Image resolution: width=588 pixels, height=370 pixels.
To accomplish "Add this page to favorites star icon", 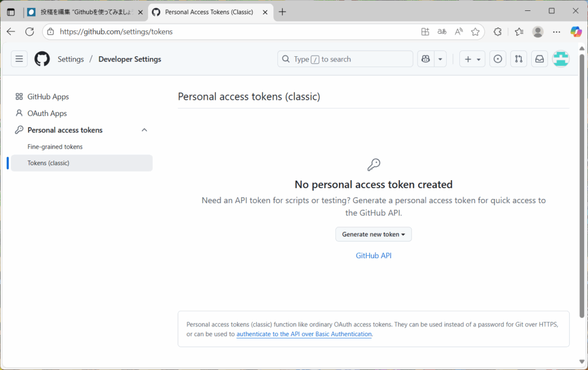I will click(475, 32).
